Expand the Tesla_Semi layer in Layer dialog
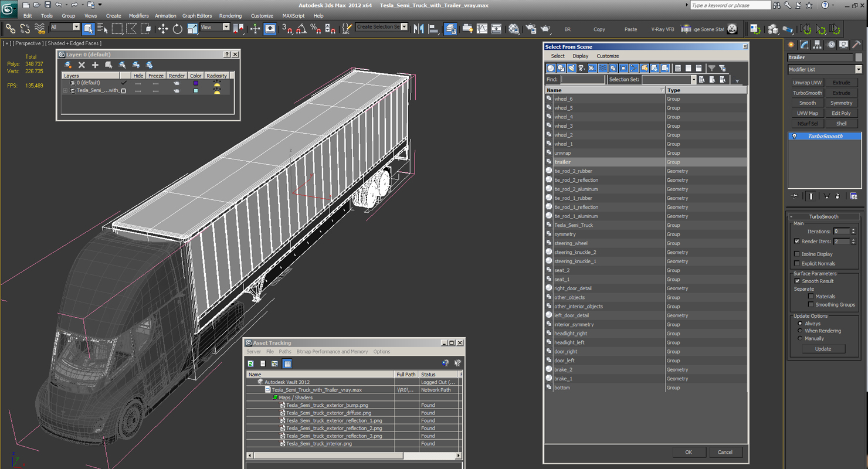The image size is (868, 469). point(66,91)
